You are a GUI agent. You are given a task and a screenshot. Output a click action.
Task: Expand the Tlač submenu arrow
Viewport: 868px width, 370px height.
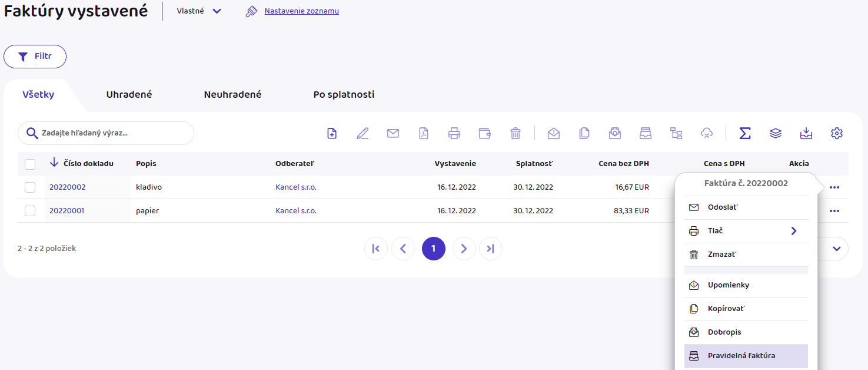[x=793, y=231]
